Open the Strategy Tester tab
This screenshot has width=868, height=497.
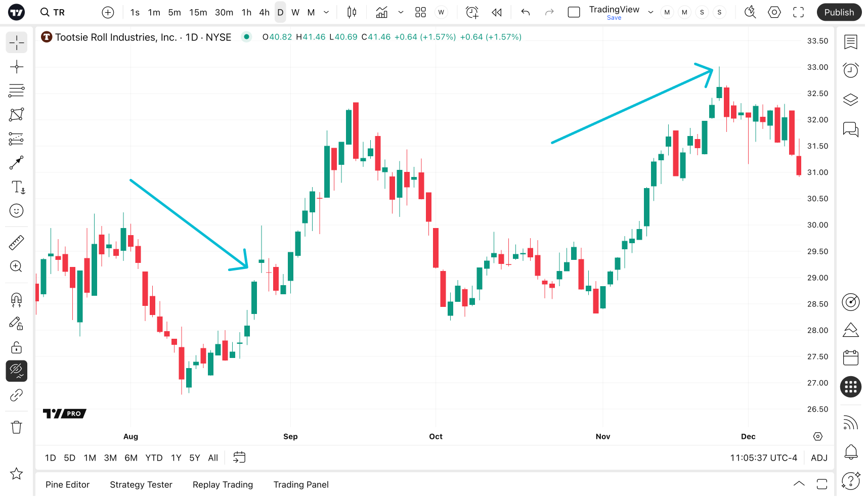(x=141, y=484)
